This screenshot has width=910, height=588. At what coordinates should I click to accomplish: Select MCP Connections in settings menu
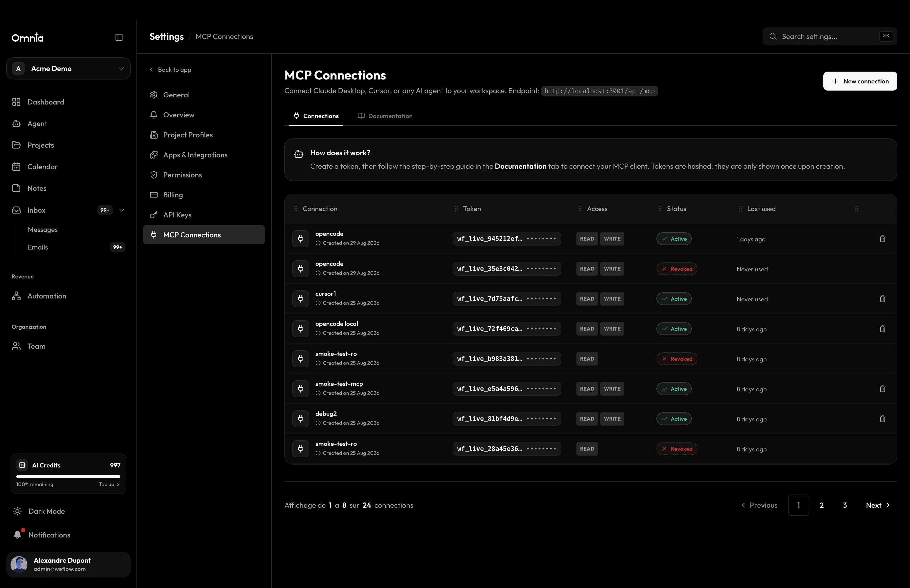click(x=204, y=235)
